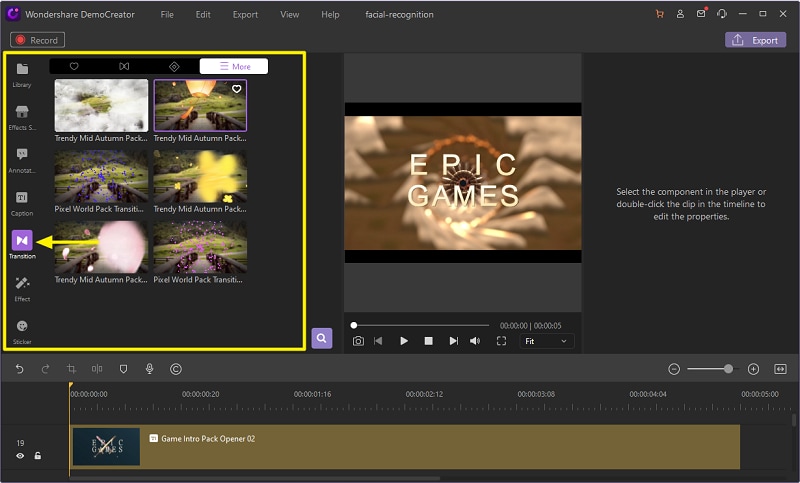This screenshot has width=800, height=483.
Task: Open the Sticker panel
Action: [22, 332]
